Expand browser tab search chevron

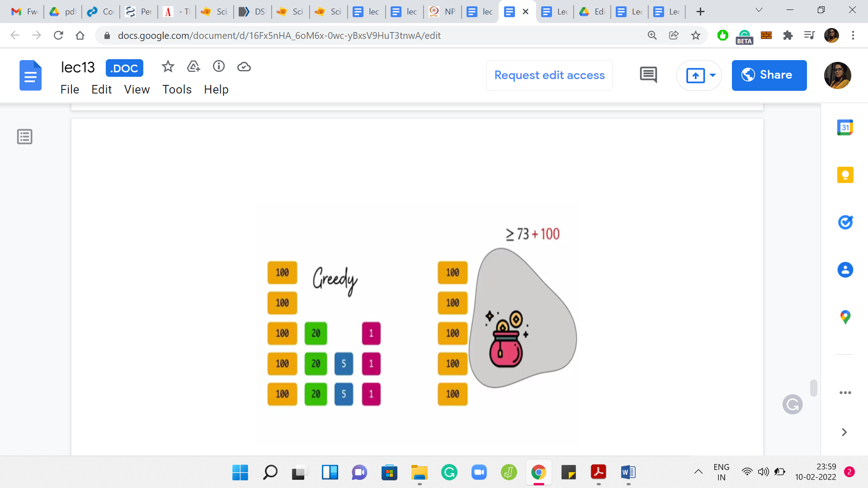759,10
